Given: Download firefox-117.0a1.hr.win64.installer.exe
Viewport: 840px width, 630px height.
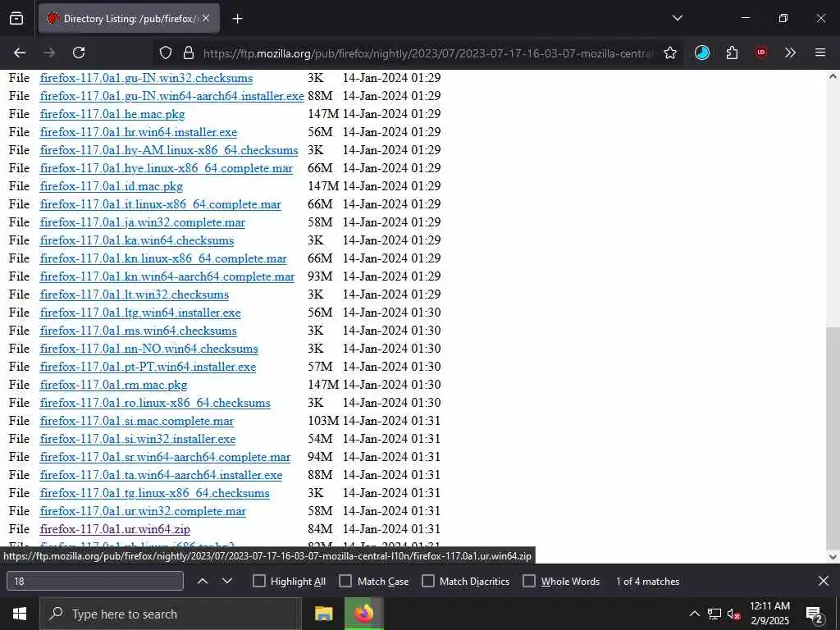Looking at the screenshot, I should [138, 132].
